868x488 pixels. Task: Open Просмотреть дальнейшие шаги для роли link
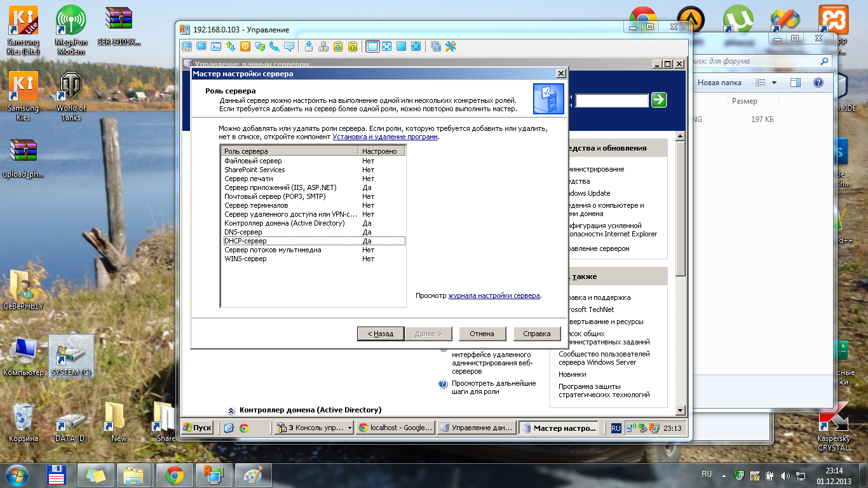point(494,388)
